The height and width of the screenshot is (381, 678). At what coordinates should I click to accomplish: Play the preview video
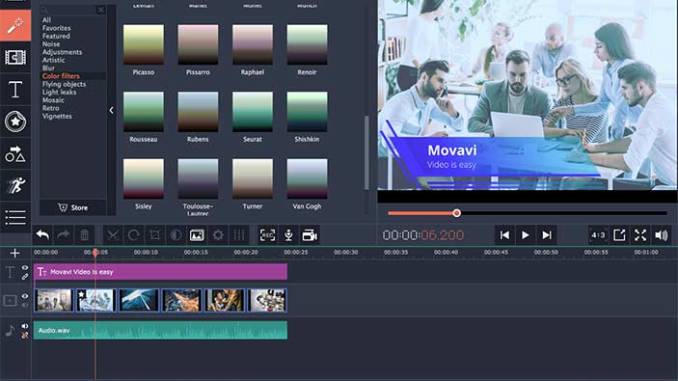coord(525,235)
